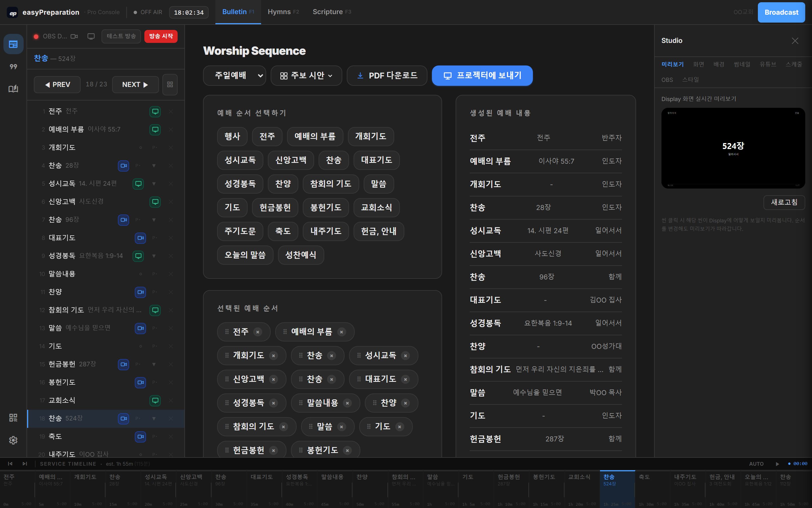Image resolution: width=812 pixels, height=508 pixels.
Task: Select 성경봉독 block in service timeline
Action: pos(300,489)
